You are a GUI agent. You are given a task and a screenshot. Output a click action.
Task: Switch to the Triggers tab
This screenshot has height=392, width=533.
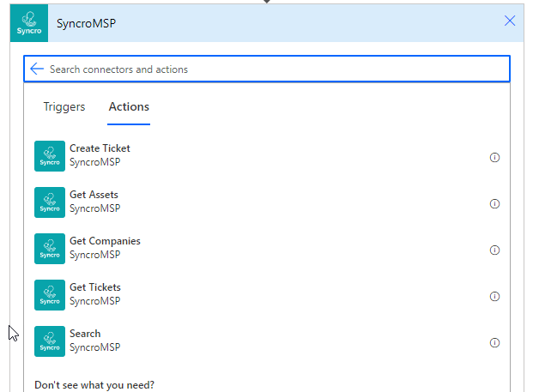tap(64, 107)
